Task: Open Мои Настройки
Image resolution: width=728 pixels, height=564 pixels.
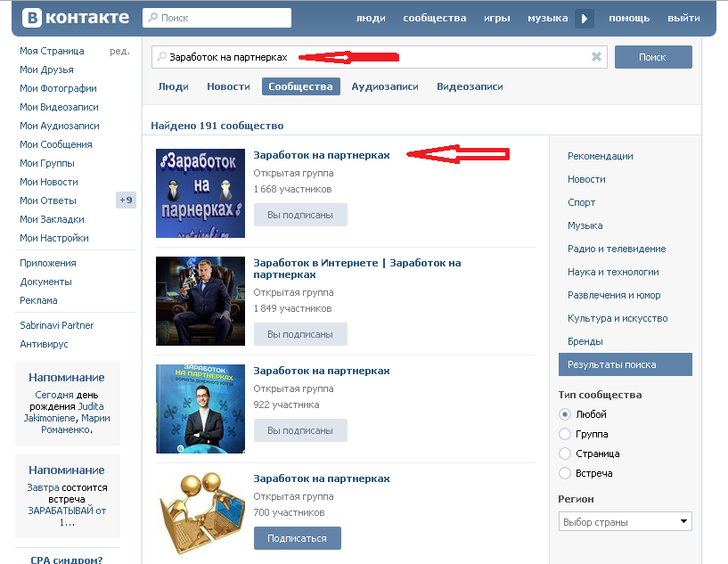Action: click(x=54, y=238)
